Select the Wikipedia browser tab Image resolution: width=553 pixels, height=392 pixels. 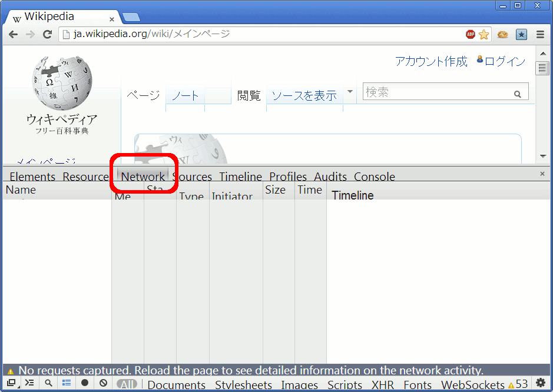coord(62,16)
